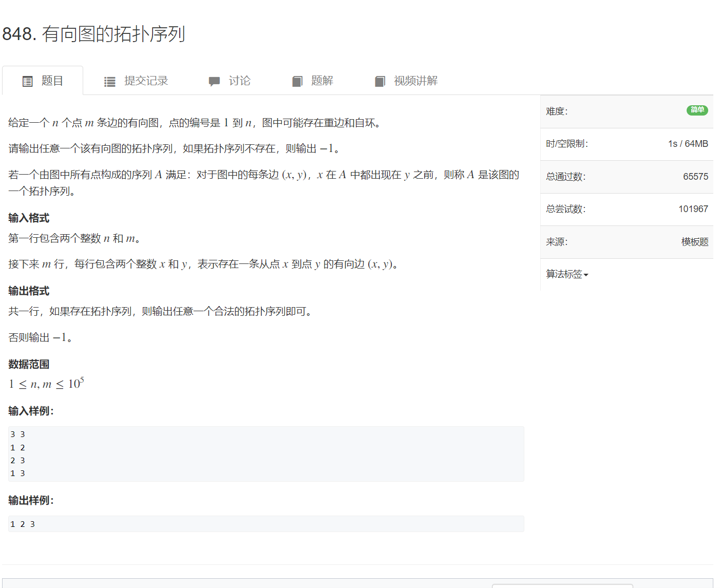The width and height of the screenshot is (720, 588).
Task: Switch to the 提交记录 tab
Action: pos(136,81)
